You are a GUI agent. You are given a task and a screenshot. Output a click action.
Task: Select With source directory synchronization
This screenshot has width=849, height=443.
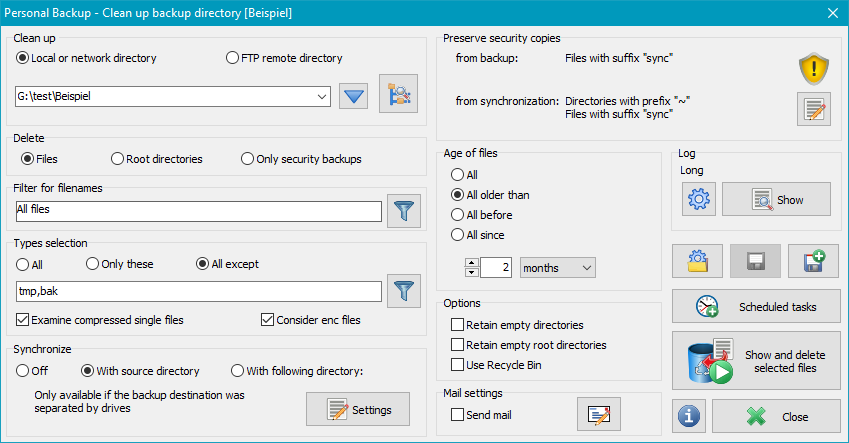(x=141, y=371)
